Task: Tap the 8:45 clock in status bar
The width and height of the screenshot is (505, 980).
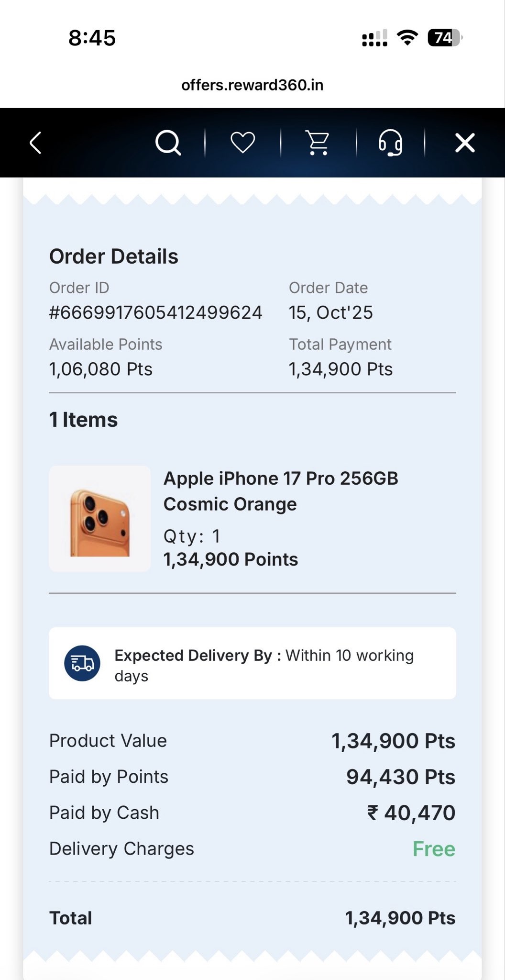Action: click(x=92, y=38)
